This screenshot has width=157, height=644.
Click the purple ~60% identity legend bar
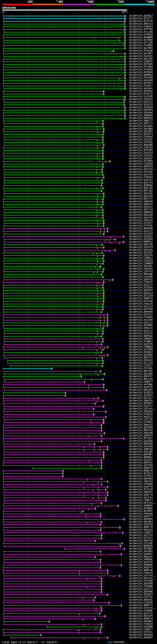click(x=78, y=4)
